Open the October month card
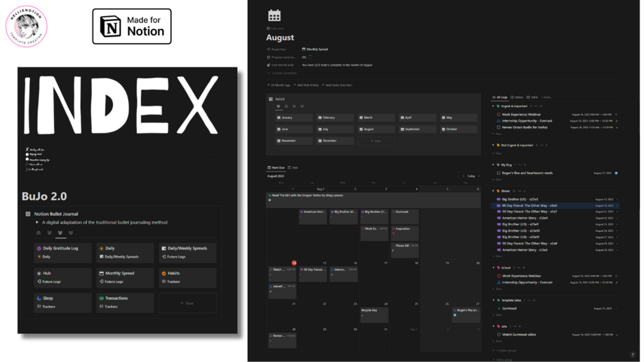 [x=458, y=129]
